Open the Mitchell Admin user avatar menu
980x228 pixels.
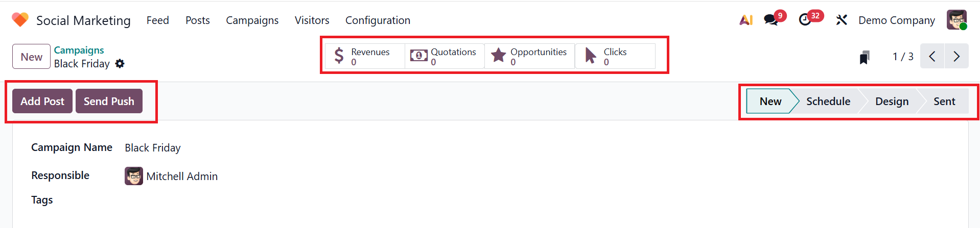956,20
